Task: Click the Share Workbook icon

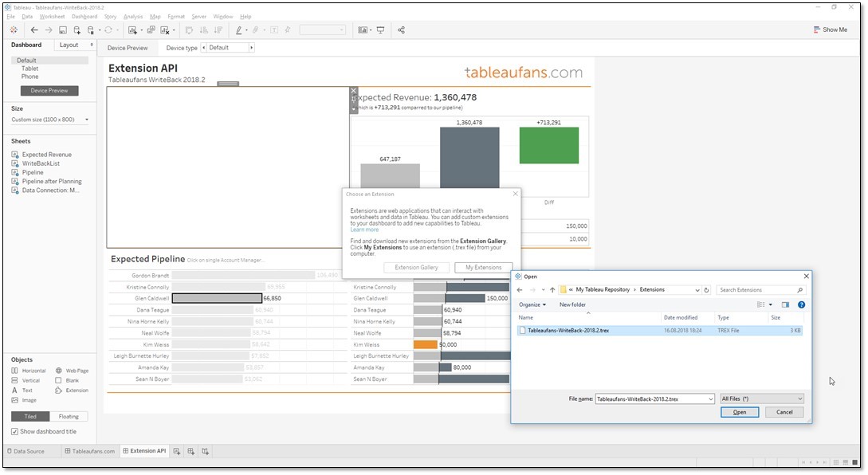Action: click(401, 29)
